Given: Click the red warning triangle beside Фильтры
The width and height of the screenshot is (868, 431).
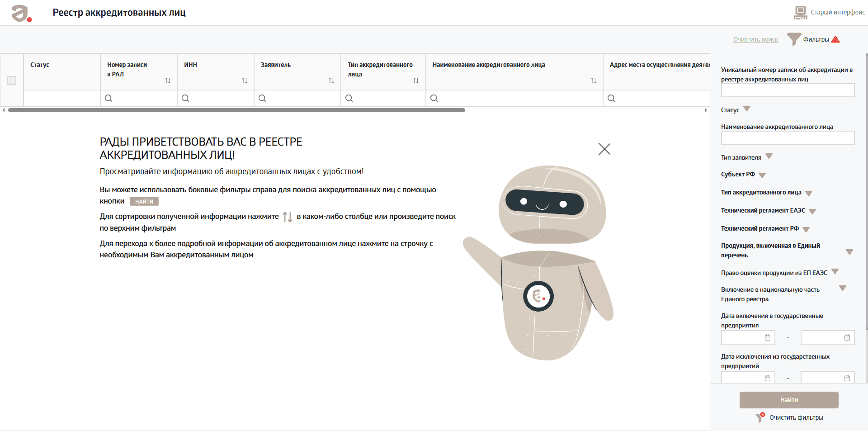Looking at the screenshot, I should click(835, 39).
